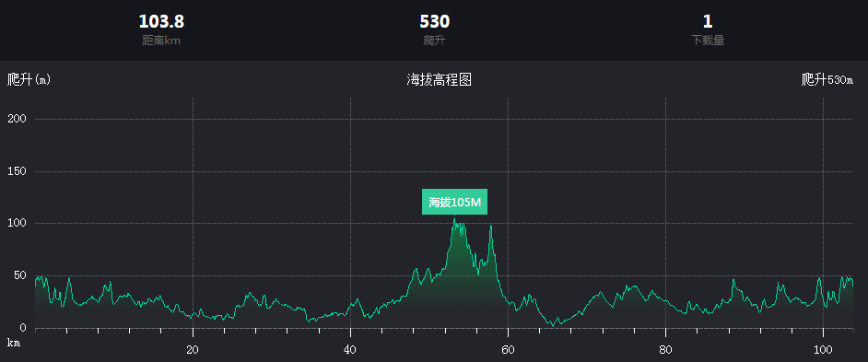Click the 80 km x-axis tick label
The image size is (868, 362).
coord(665,349)
